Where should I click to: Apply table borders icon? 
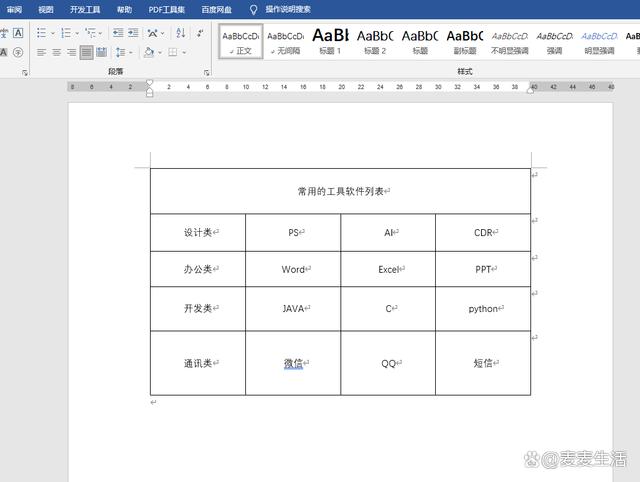tap(173, 52)
